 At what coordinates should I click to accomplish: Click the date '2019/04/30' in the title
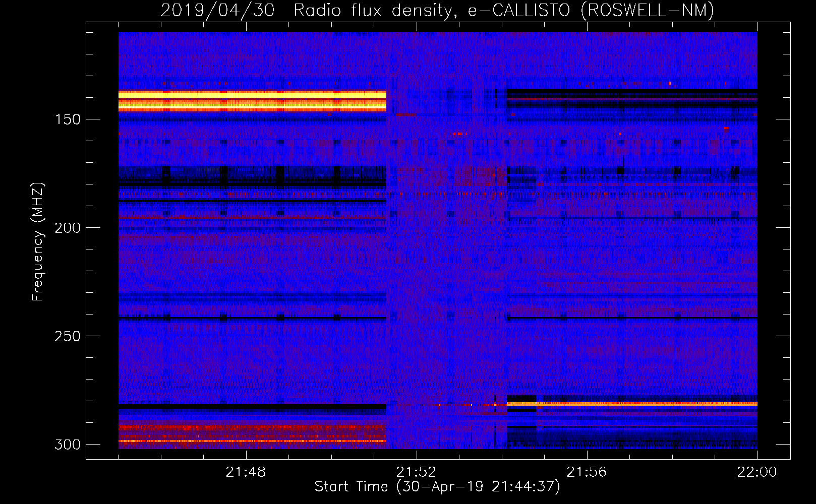(x=218, y=11)
